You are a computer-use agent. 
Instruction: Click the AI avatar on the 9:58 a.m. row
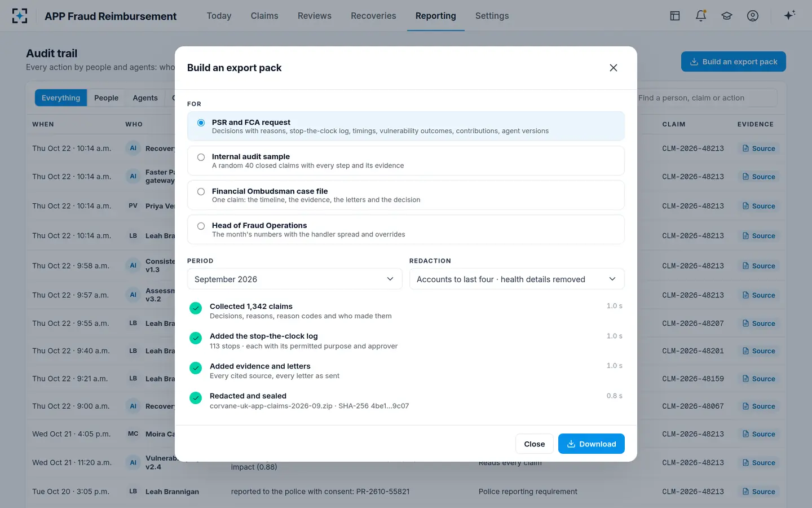point(133,265)
